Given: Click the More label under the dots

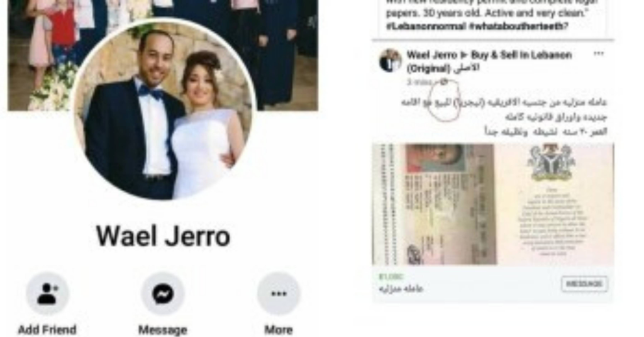Looking at the screenshot, I should [279, 329].
